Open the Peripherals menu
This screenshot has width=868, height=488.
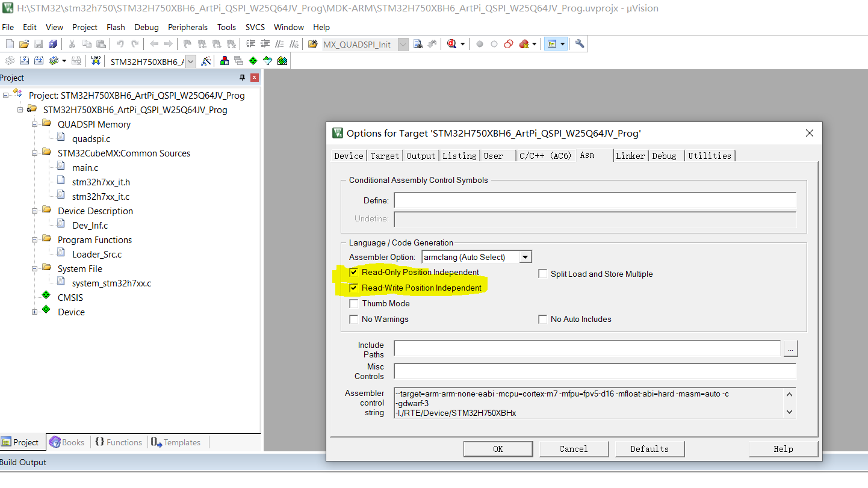[188, 27]
